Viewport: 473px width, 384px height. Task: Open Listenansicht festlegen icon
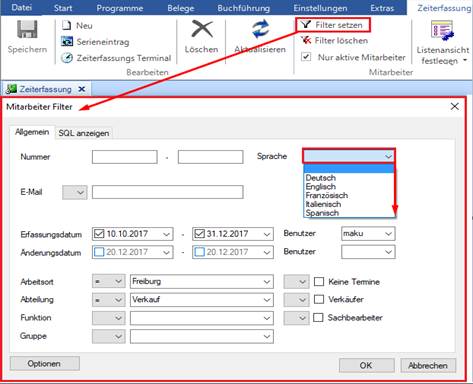point(442,30)
